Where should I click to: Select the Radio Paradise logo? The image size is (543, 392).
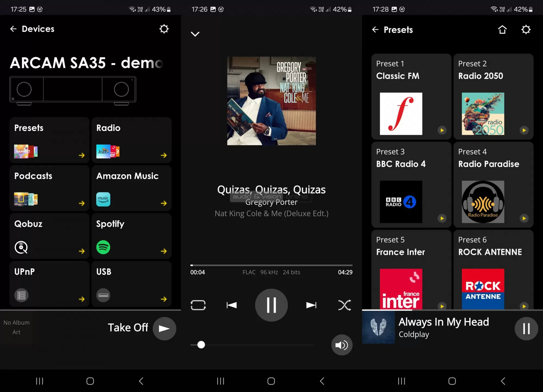pos(483,202)
